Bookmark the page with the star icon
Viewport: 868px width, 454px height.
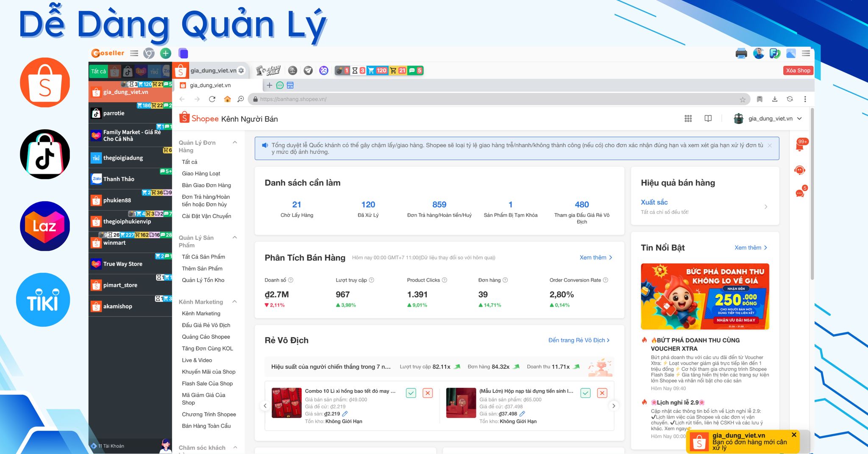[743, 100]
